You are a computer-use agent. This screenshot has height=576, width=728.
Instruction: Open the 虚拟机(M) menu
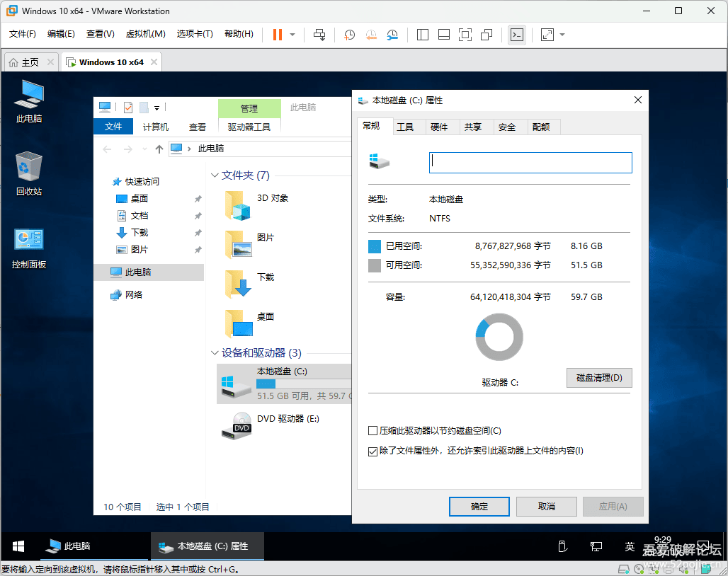tap(144, 33)
